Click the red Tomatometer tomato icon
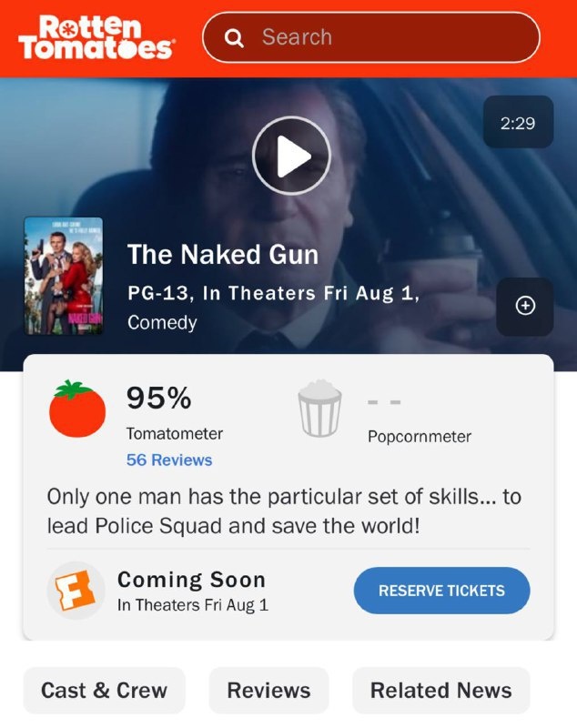The height and width of the screenshot is (728, 577). click(x=77, y=409)
